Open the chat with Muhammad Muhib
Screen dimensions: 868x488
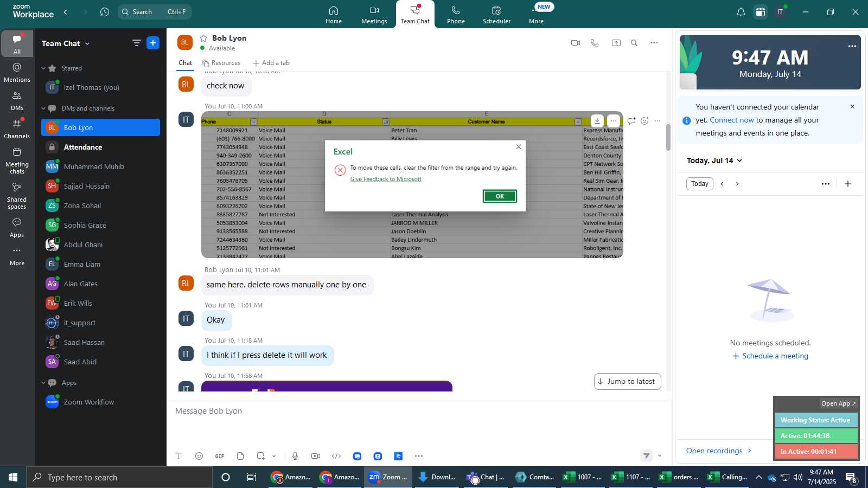100,166
